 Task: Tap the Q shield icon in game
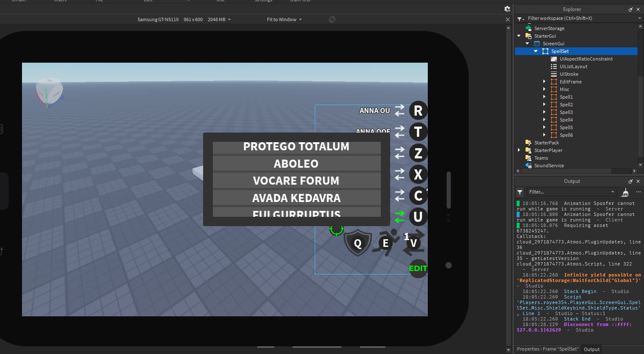coord(358,243)
